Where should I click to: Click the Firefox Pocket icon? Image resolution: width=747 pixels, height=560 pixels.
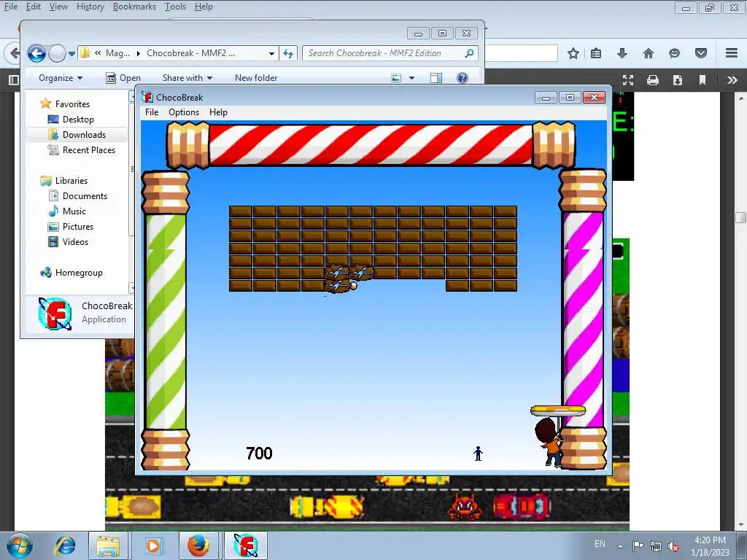click(x=701, y=52)
